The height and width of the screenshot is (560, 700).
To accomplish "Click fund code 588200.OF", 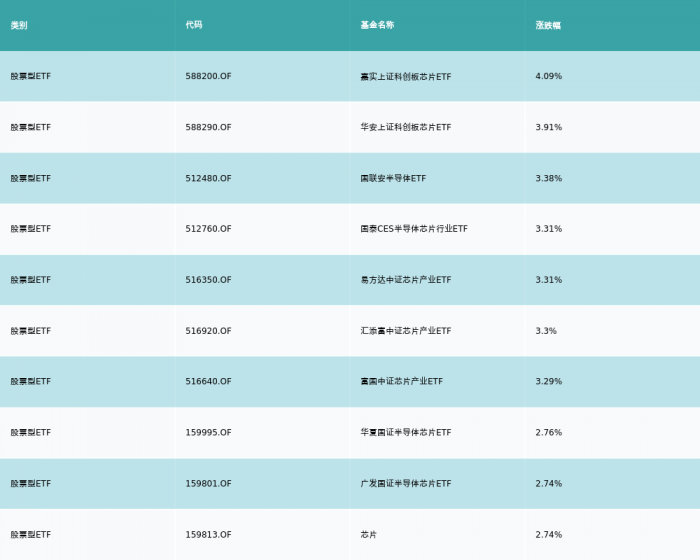I will (x=209, y=76).
